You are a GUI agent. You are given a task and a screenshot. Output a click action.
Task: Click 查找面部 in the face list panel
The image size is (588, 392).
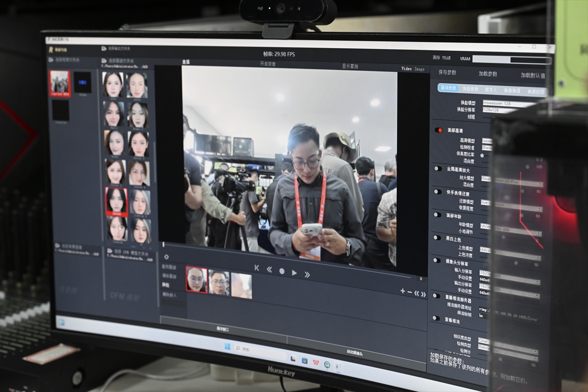pos(169,268)
